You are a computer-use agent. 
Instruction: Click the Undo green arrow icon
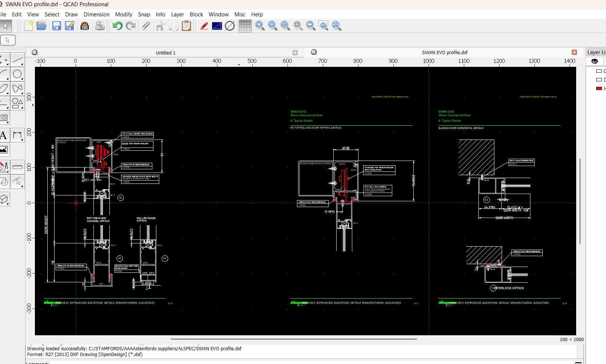[x=117, y=26]
